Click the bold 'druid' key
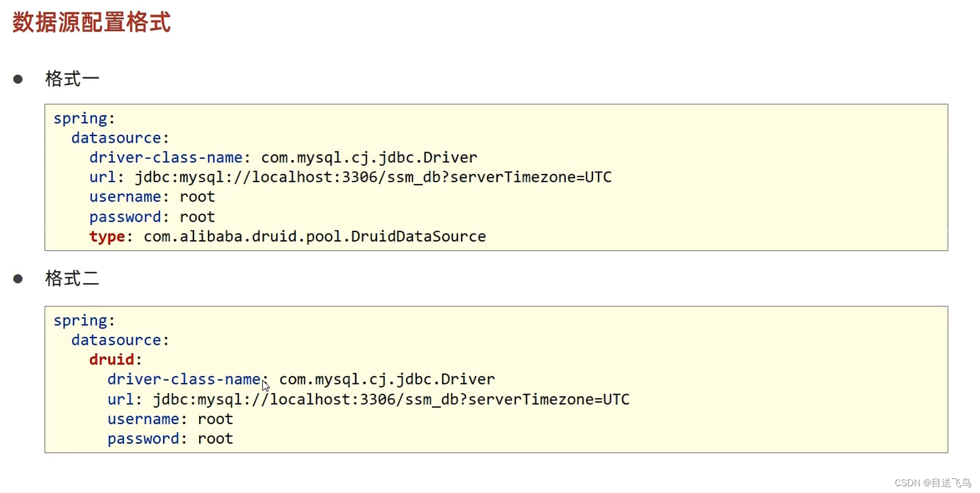This screenshot has width=980, height=493. pos(112,360)
